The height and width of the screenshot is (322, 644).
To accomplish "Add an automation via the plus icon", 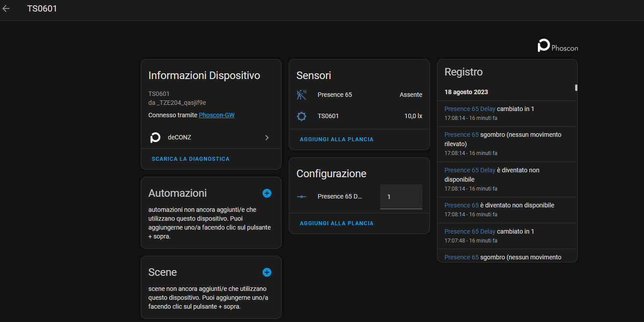I will pos(267,193).
